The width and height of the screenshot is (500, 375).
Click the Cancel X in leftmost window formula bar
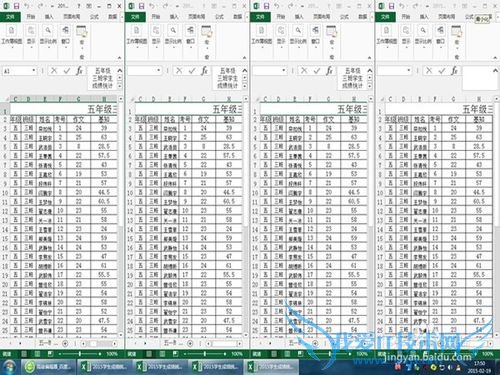[x=54, y=71]
